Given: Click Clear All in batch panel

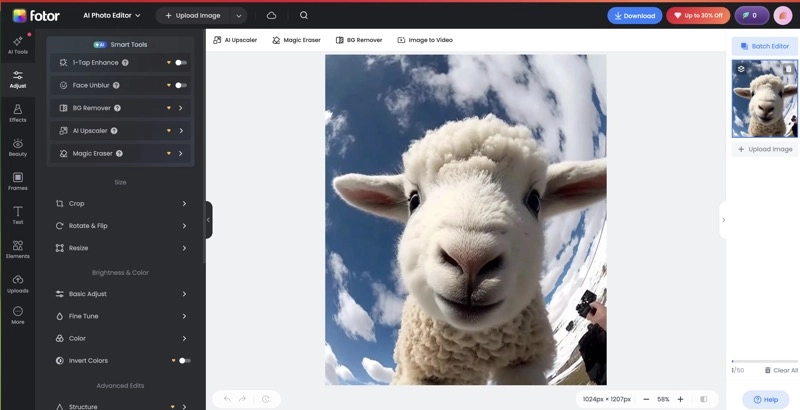Looking at the screenshot, I should click(781, 370).
